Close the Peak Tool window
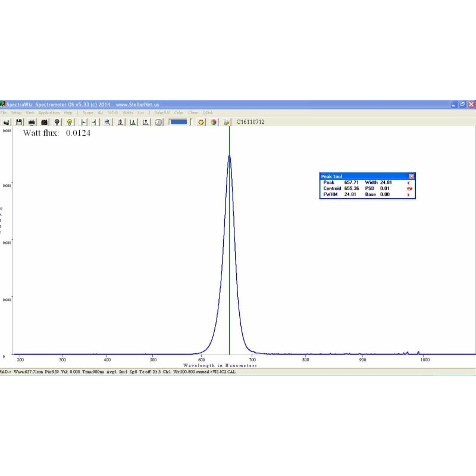The width and height of the screenshot is (476, 476). (x=411, y=176)
